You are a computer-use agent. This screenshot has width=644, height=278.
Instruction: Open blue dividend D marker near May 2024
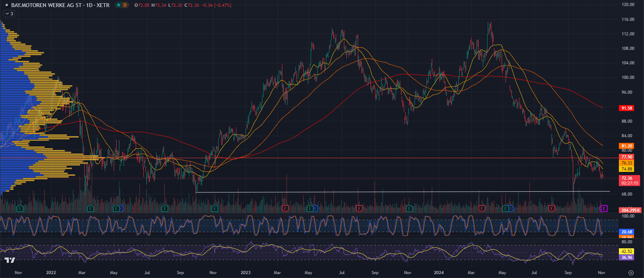point(510,209)
